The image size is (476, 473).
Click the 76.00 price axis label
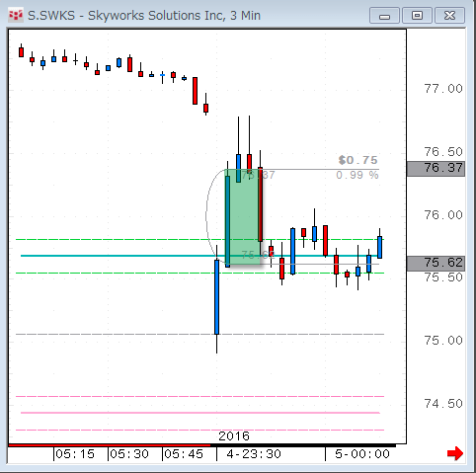443,215
